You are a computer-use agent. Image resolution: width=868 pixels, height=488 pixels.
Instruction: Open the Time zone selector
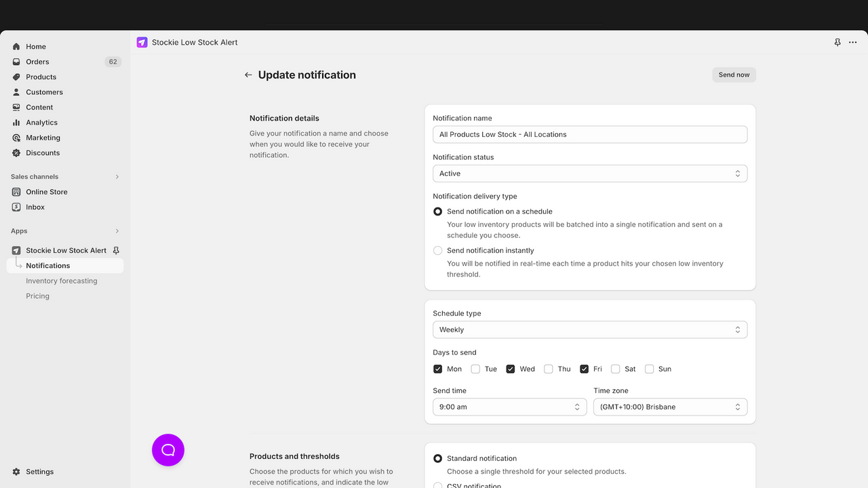(x=670, y=407)
